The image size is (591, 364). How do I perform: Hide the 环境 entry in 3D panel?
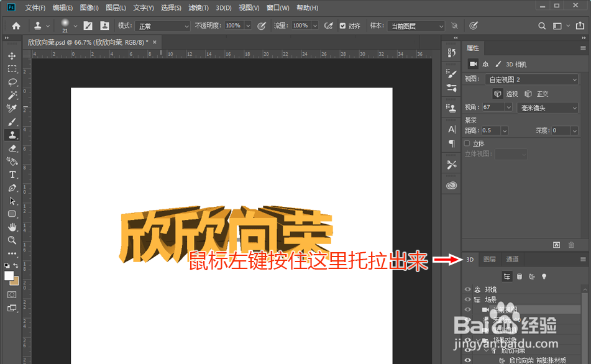click(467, 289)
